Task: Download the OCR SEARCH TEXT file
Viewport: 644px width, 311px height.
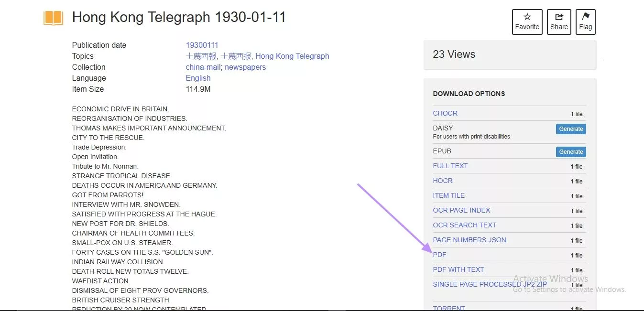Action: 464,225
